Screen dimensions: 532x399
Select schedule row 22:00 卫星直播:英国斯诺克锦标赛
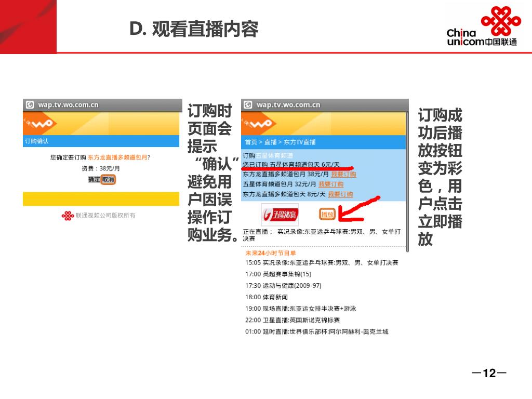pyautogui.click(x=292, y=320)
